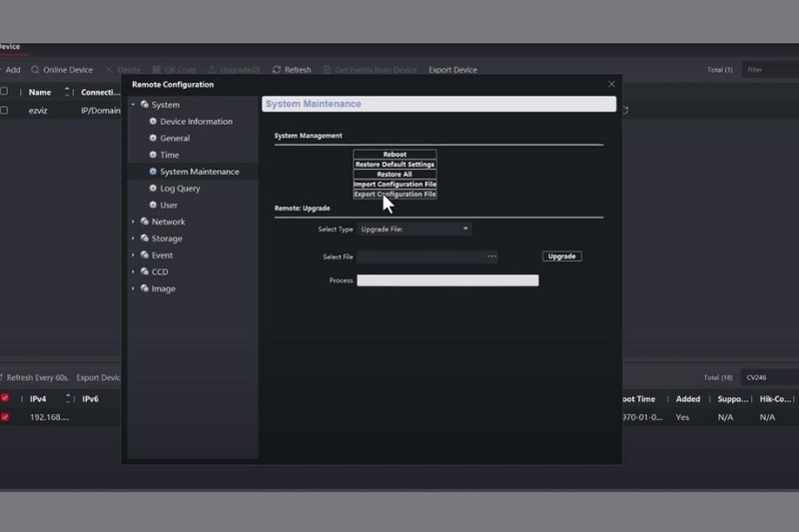This screenshot has height=532, width=799.
Task: Select System Maintenance tree item
Action: pos(199,172)
